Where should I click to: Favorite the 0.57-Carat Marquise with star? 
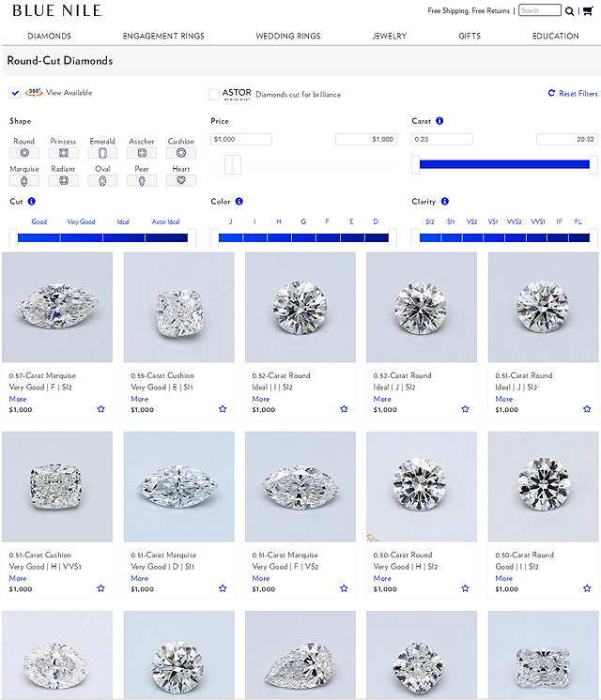(x=100, y=409)
